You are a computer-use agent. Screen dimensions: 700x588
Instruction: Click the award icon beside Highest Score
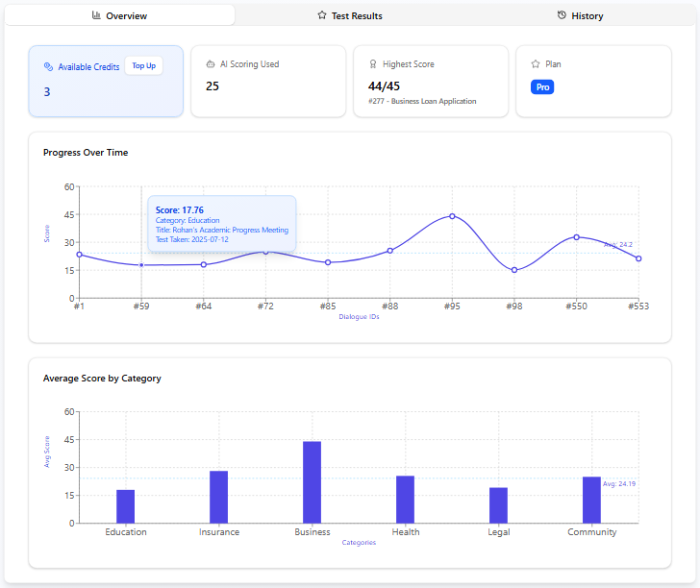pos(373,64)
